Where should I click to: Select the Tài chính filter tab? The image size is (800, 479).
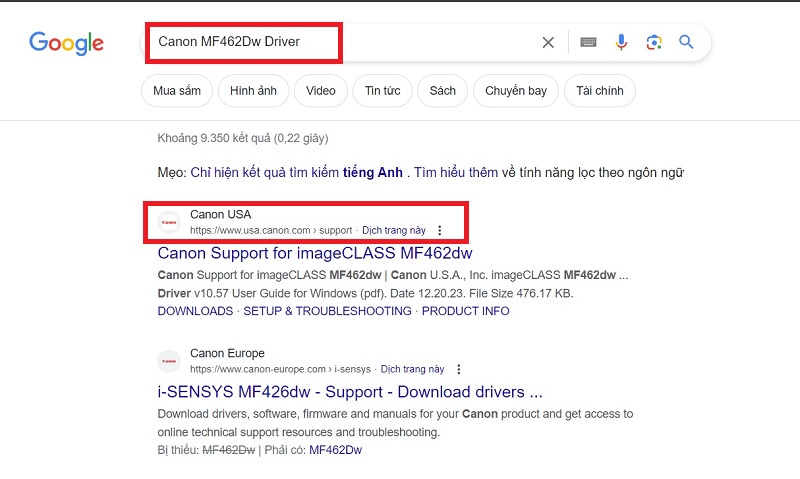click(x=599, y=91)
